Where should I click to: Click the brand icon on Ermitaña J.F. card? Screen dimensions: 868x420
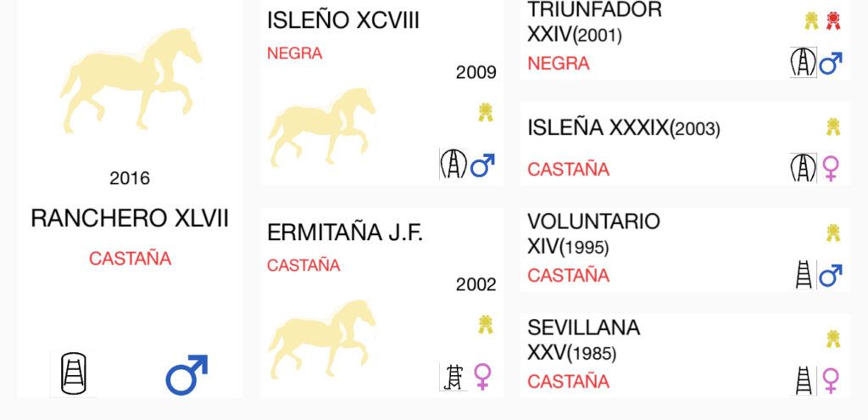point(453,377)
